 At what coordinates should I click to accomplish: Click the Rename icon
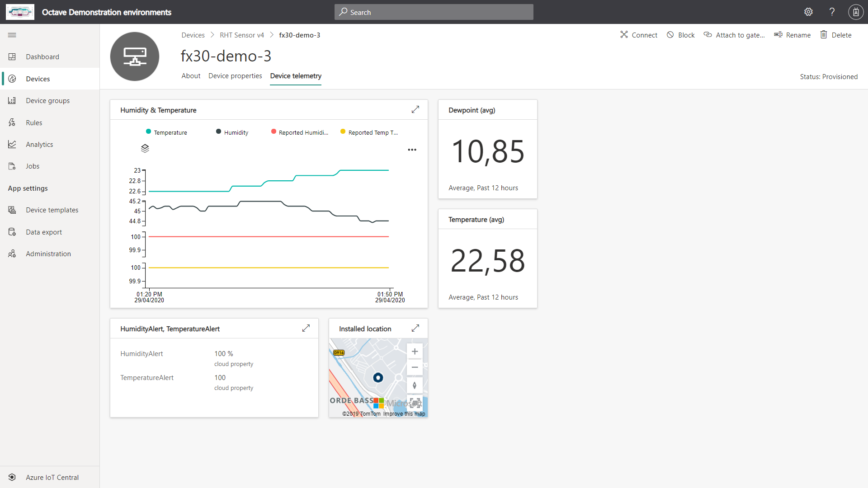pyautogui.click(x=778, y=34)
